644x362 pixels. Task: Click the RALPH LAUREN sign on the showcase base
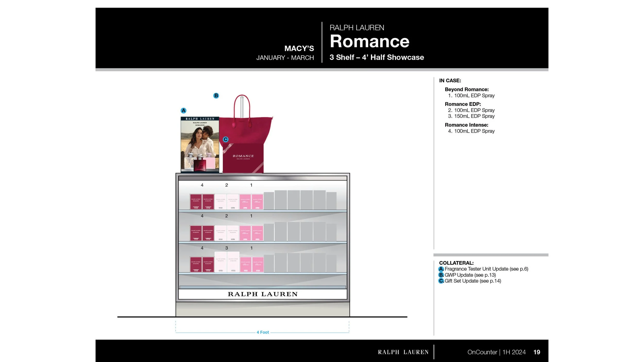point(262,294)
